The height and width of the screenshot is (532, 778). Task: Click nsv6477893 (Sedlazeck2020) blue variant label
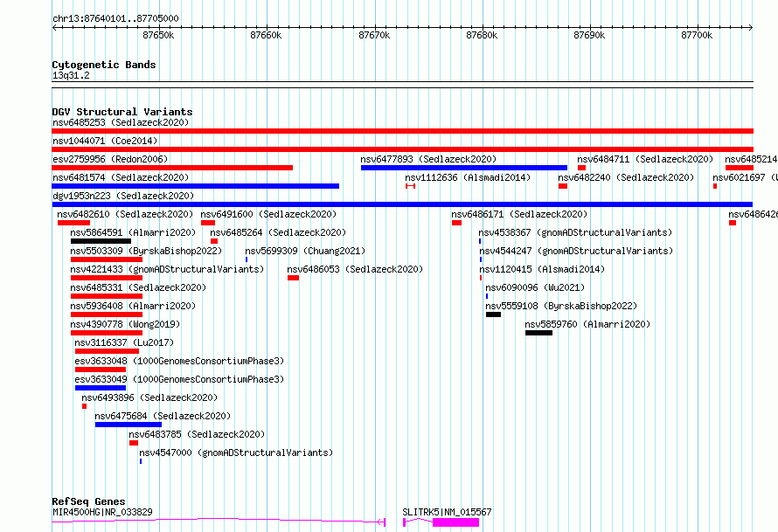[x=428, y=159]
